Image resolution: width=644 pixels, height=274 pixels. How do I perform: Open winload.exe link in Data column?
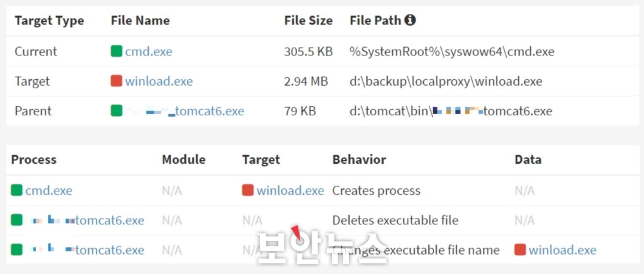click(x=562, y=250)
